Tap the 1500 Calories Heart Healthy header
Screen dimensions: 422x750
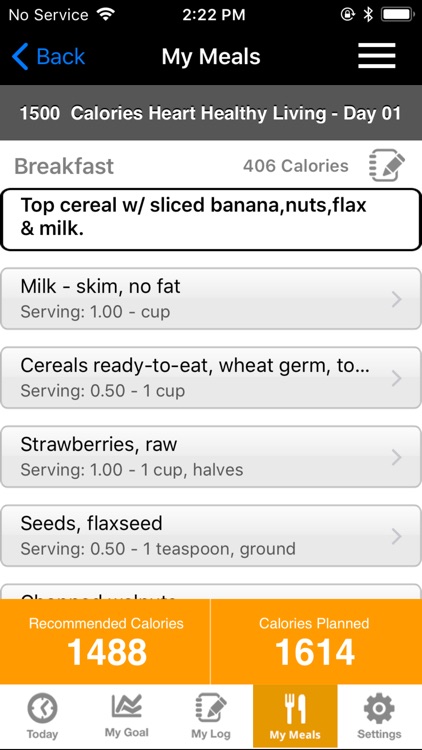point(211,113)
